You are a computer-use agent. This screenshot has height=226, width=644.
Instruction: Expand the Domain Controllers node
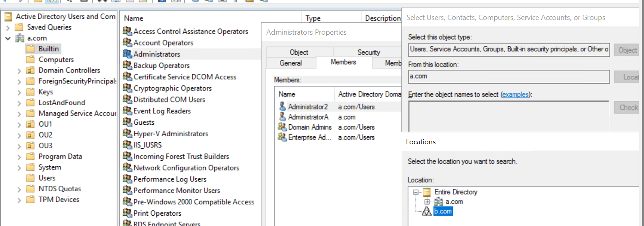pyautogui.click(x=19, y=71)
